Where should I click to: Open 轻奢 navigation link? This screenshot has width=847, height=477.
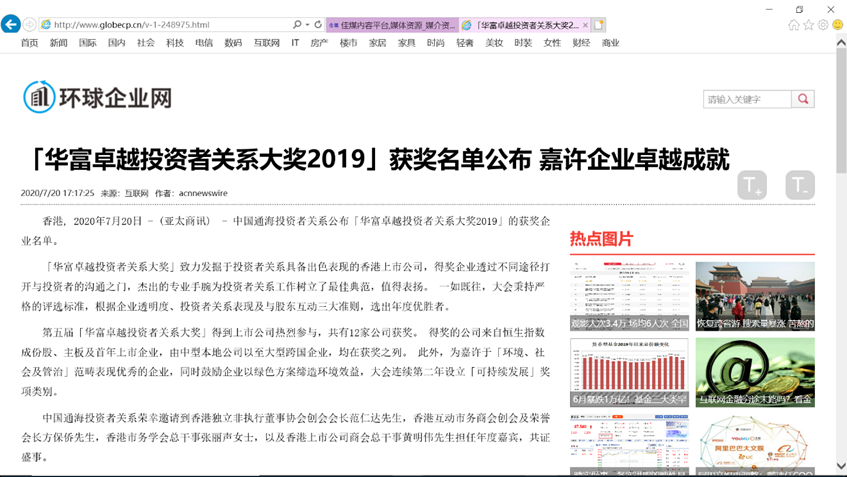pyautogui.click(x=465, y=43)
